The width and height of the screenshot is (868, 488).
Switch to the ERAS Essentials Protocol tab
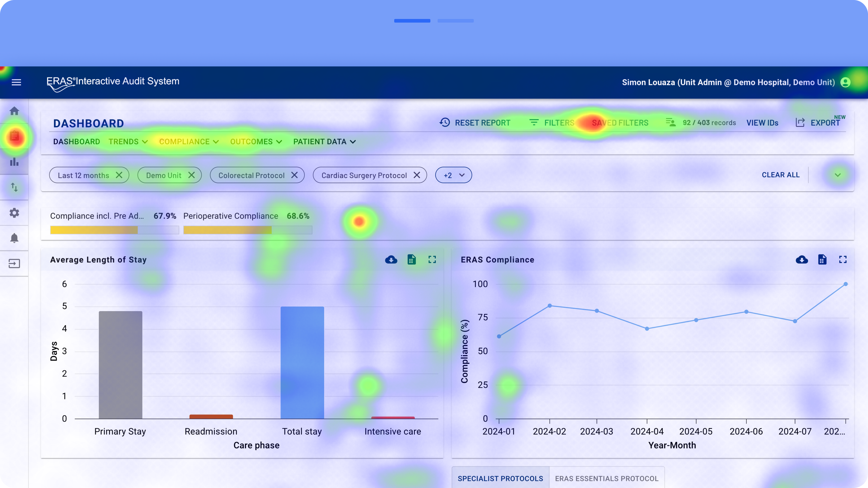coord(606,478)
